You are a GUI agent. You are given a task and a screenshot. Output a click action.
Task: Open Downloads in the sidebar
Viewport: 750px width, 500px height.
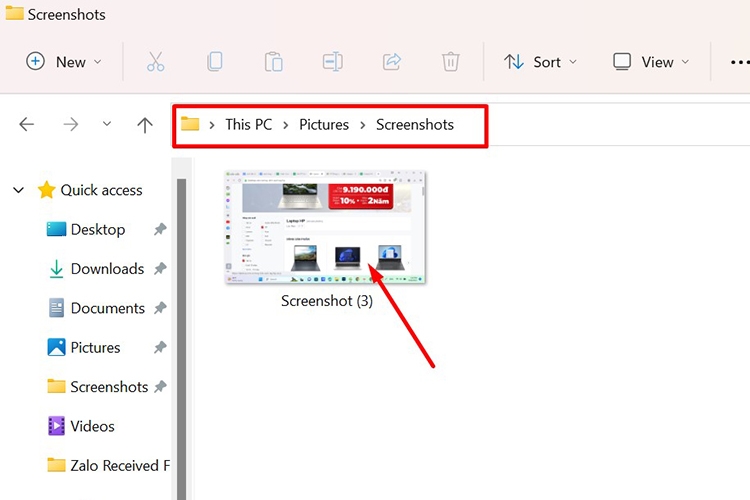click(96, 268)
